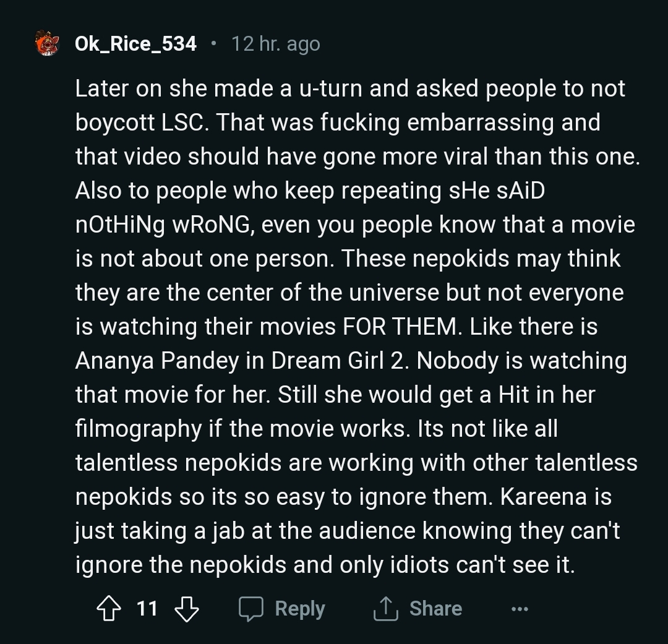Viewport: 668px width, 644px height.
Task: Upvote the comment by Ok_Rice_534
Action: [x=109, y=609]
